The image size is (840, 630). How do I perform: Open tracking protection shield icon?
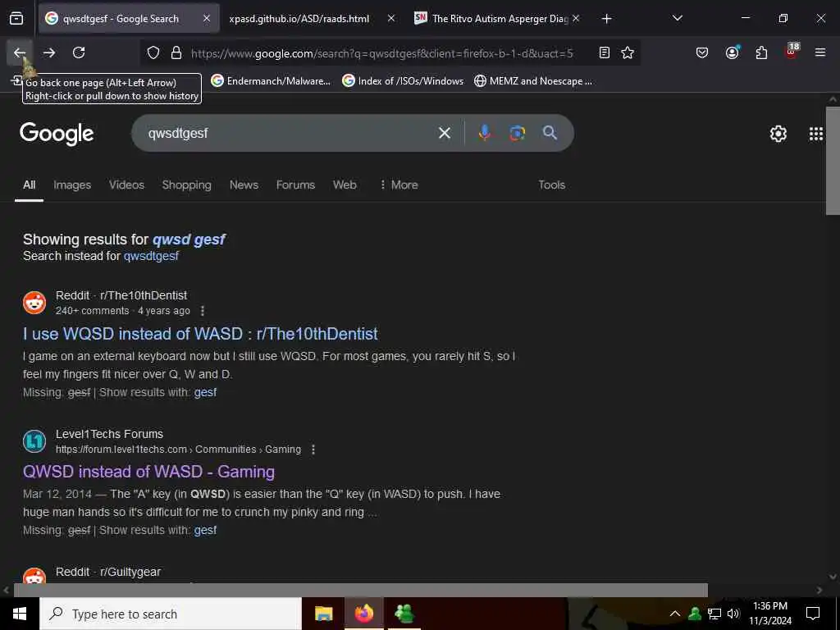tap(153, 52)
